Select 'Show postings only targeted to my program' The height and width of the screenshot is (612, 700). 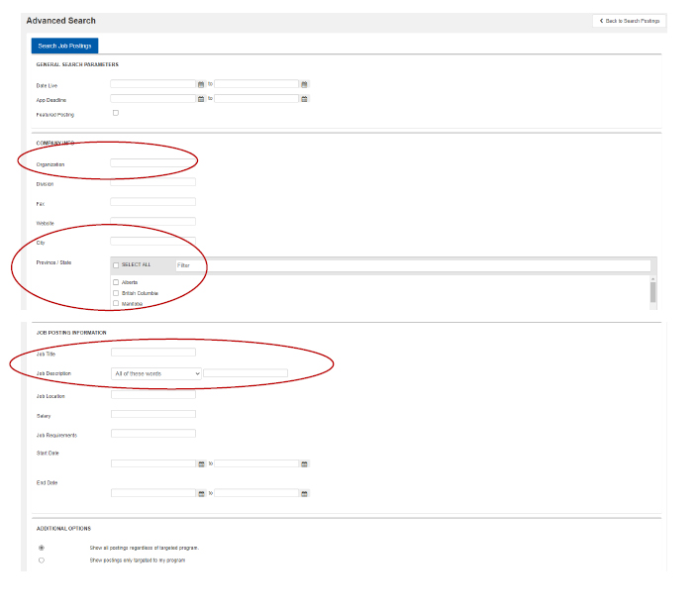click(x=41, y=561)
